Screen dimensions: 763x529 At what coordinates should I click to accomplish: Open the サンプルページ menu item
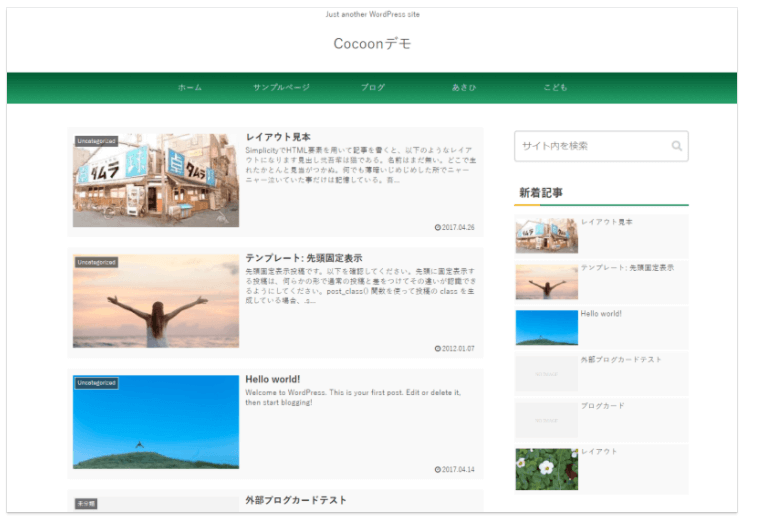pos(281,88)
